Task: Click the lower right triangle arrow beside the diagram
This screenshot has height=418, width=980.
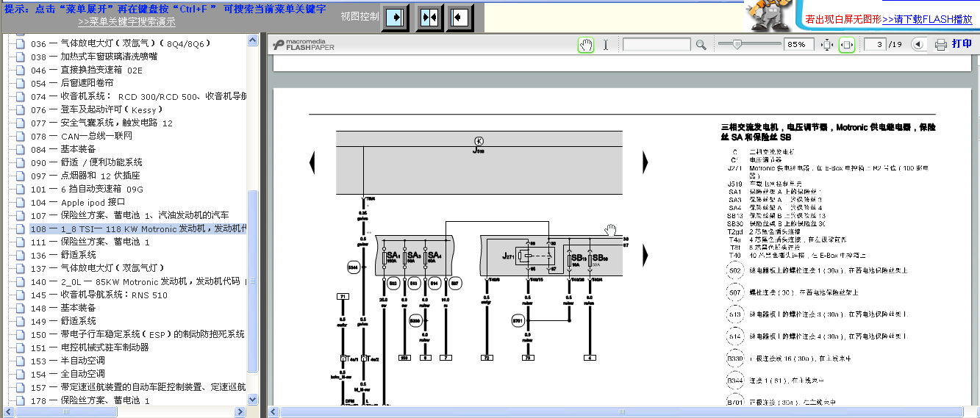Action: tap(645, 255)
